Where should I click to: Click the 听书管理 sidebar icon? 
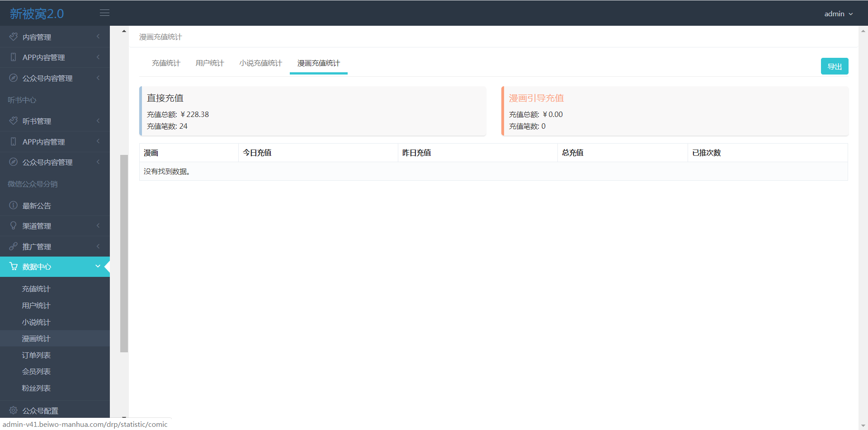(x=14, y=121)
